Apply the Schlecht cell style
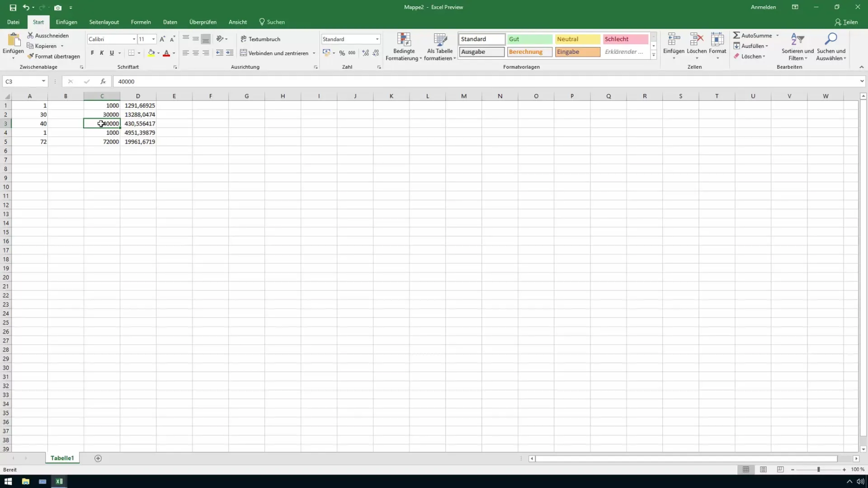Screen dimensions: 868x488 626,39
